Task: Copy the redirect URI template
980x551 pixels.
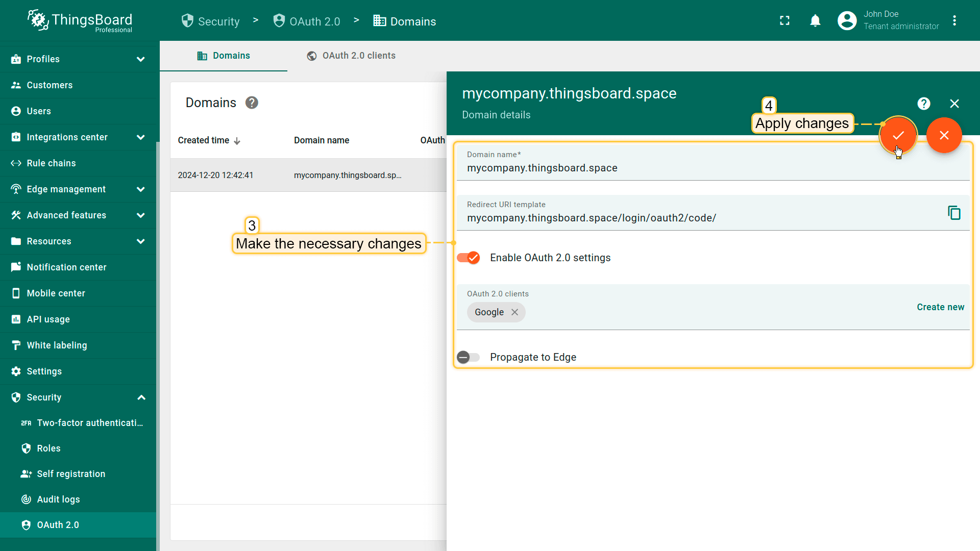Action: (953, 213)
